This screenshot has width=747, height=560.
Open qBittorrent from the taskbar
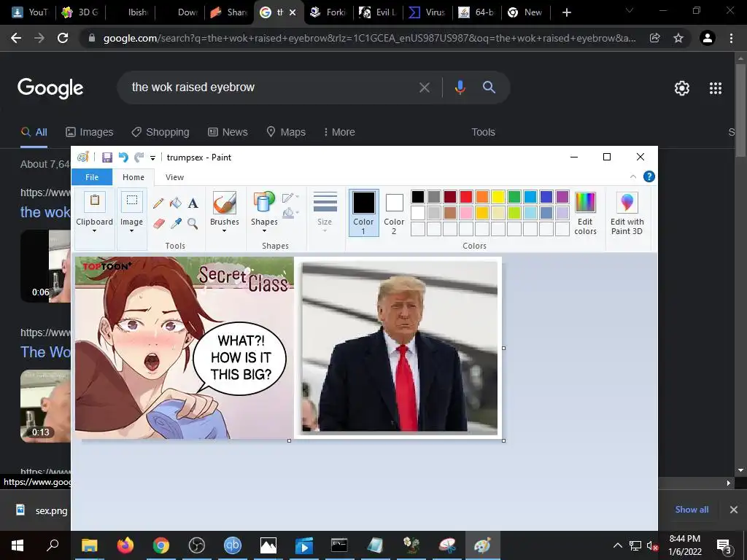tap(233, 545)
